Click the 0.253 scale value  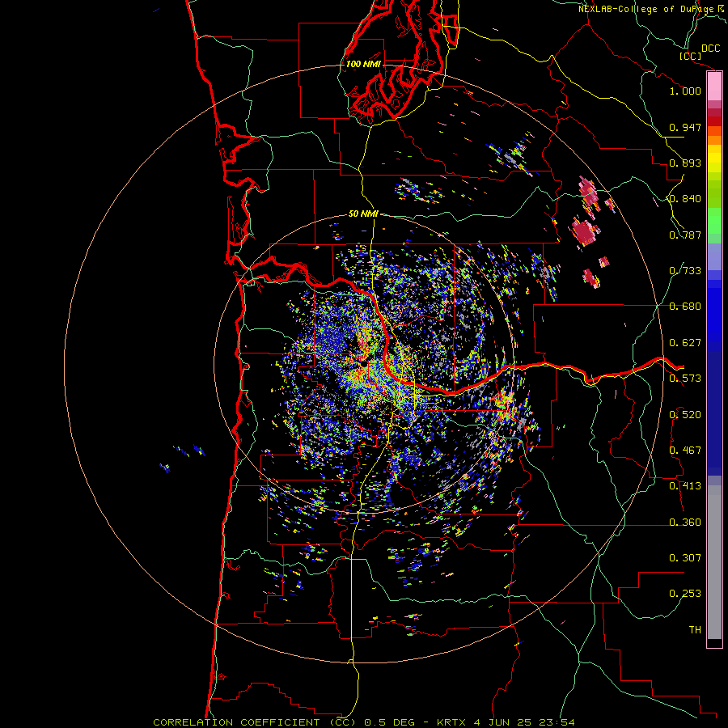point(685,594)
